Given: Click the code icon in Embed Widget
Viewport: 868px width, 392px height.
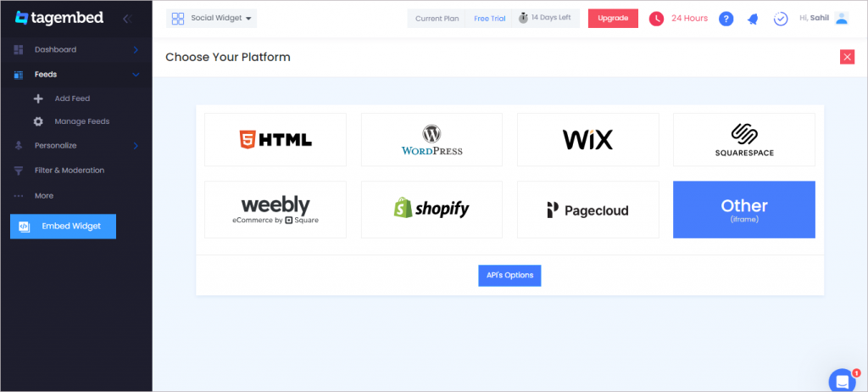Looking at the screenshot, I should 24,227.
